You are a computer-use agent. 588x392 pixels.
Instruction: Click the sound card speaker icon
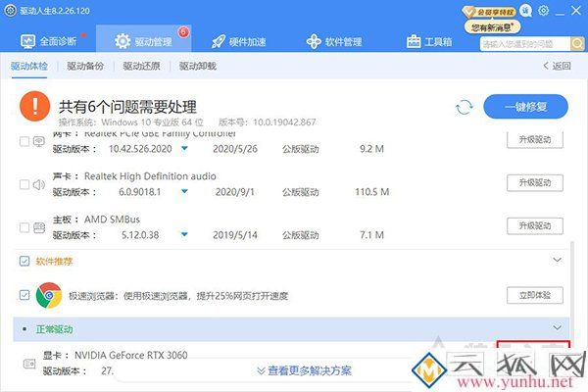[x=39, y=184]
